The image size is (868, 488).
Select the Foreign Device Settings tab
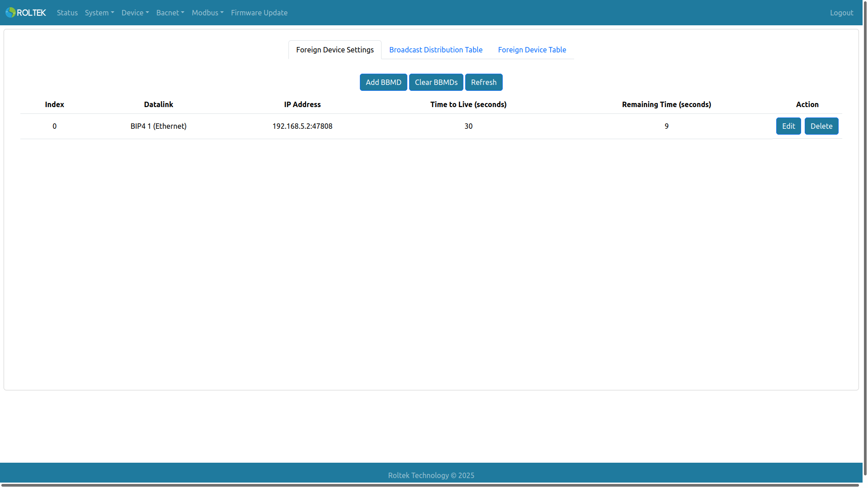click(x=335, y=50)
